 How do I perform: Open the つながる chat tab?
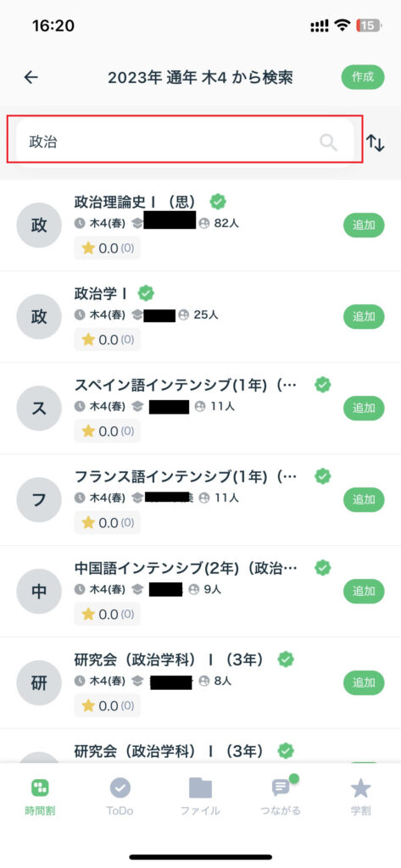coord(281,796)
